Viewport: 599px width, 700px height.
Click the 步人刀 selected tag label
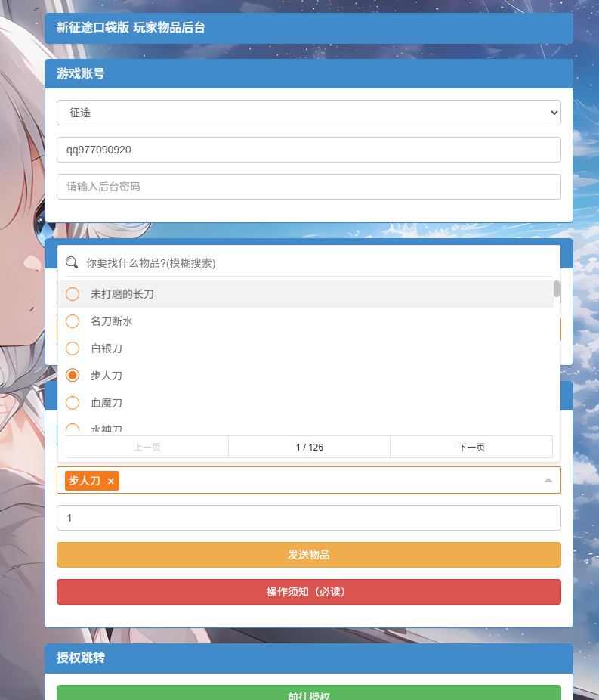click(85, 481)
